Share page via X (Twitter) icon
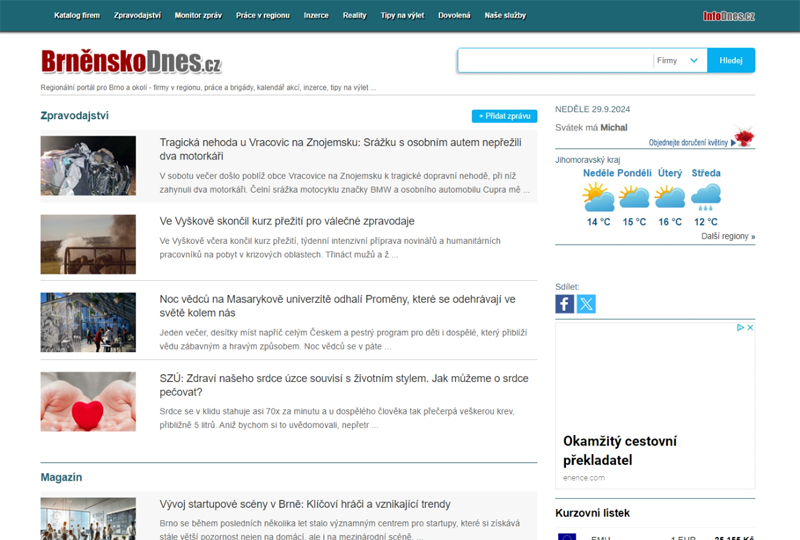Viewport: 800px width, 540px height. point(586,304)
